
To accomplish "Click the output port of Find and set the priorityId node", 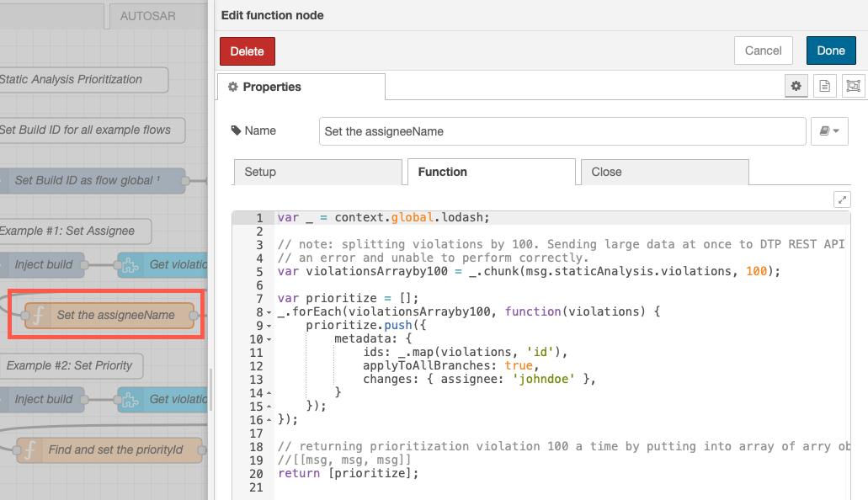I will (x=202, y=450).
